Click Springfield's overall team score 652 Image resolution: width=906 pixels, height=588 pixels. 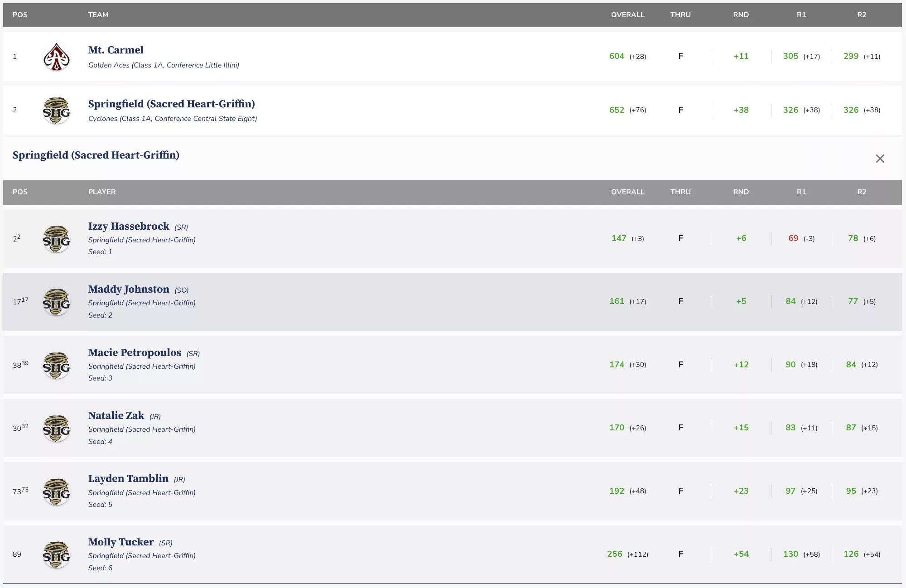pos(617,110)
